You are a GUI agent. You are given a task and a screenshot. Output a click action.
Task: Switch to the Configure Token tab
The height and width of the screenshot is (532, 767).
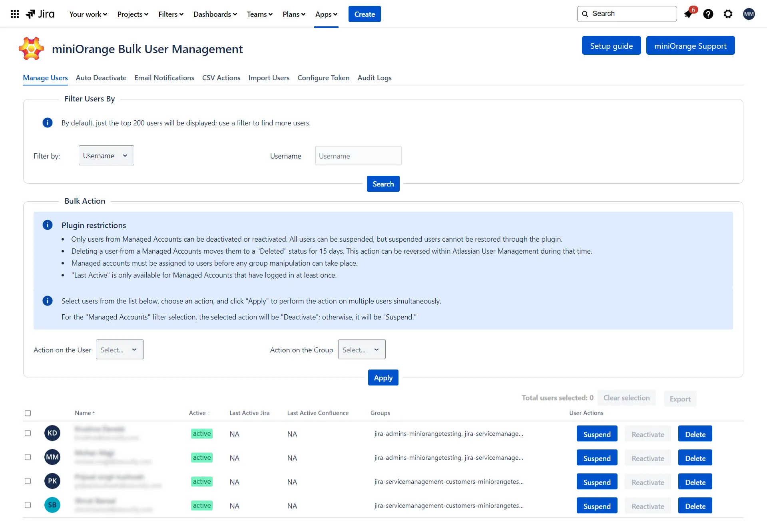tap(323, 78)
